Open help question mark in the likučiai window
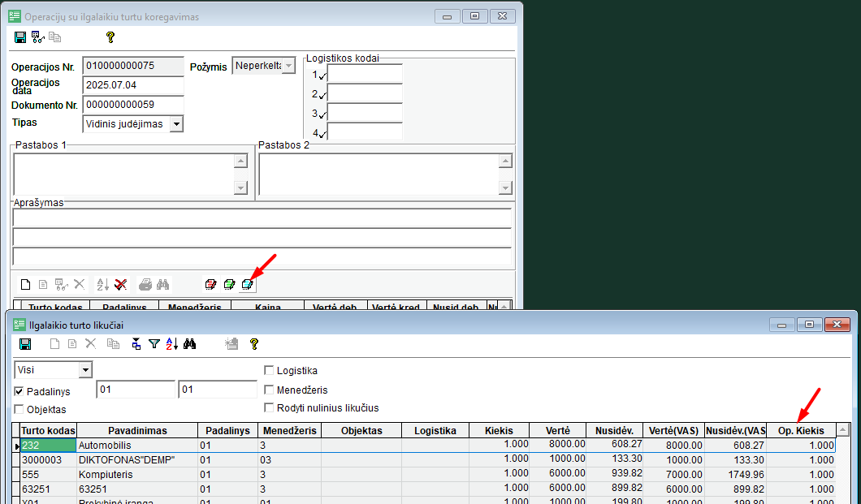 pyautogui.click(x=253, y=344)
